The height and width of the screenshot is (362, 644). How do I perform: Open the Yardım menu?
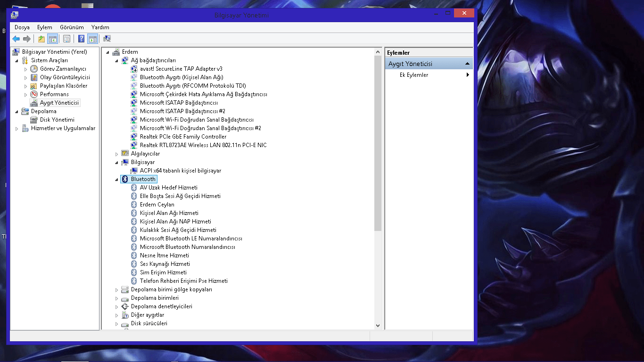coord(100,27)
